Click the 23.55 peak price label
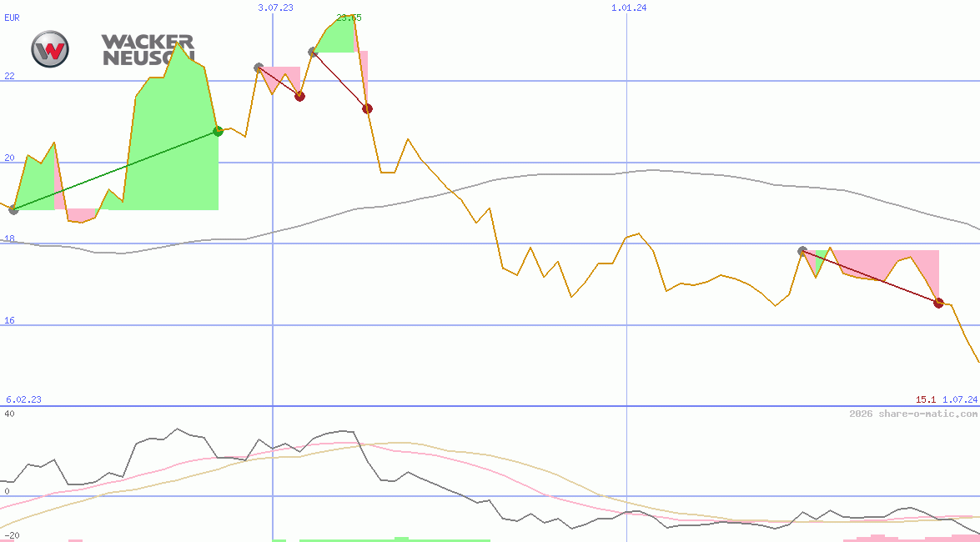This screenshot has height=542, width=980. (349, 17)
